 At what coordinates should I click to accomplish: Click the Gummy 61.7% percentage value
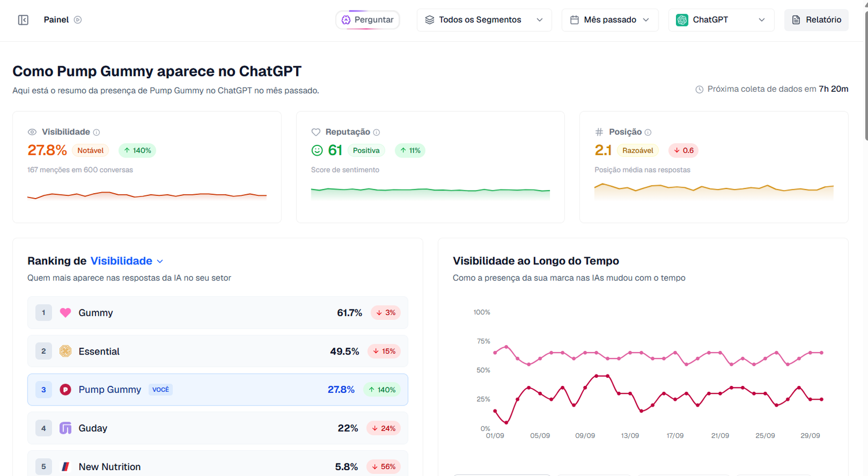click(349, 313)
